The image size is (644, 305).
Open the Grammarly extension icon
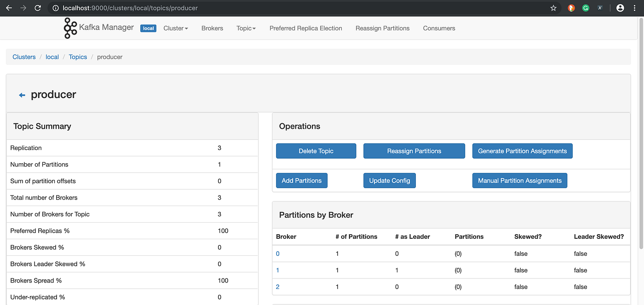(x=585, y=8)
